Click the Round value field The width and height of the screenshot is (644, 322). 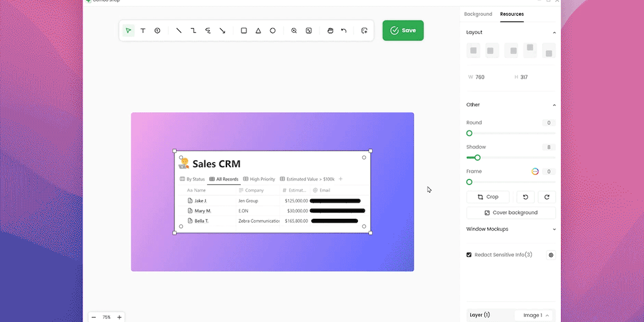(x=548, y=123)
